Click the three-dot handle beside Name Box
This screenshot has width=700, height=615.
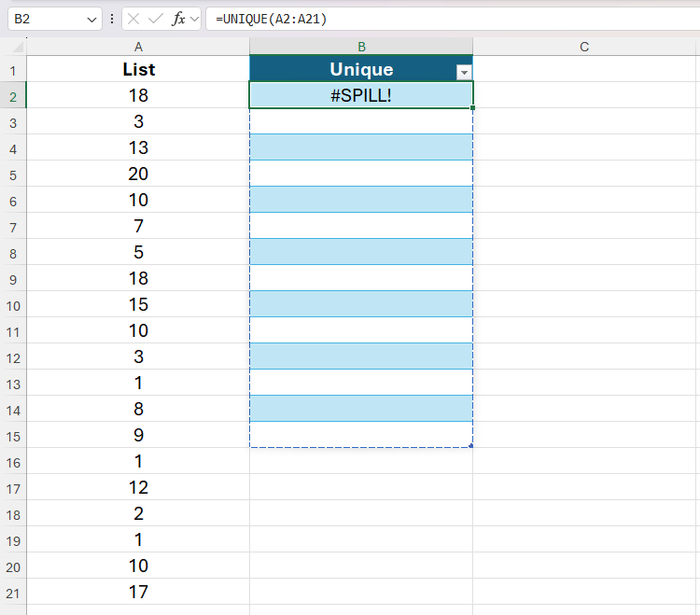(x=113, y=19)
